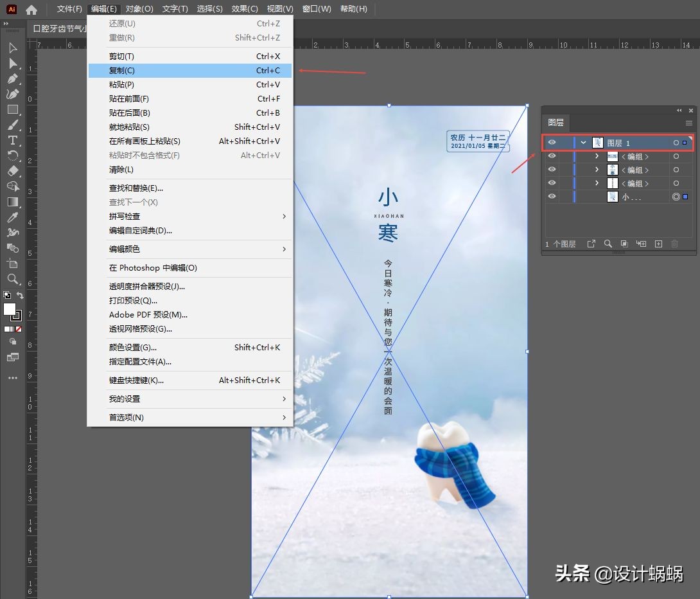The width and height of the screenshot is (700, 599).
Task: Activate the Zoom tool in the toolbar
Action: [13, 280]
